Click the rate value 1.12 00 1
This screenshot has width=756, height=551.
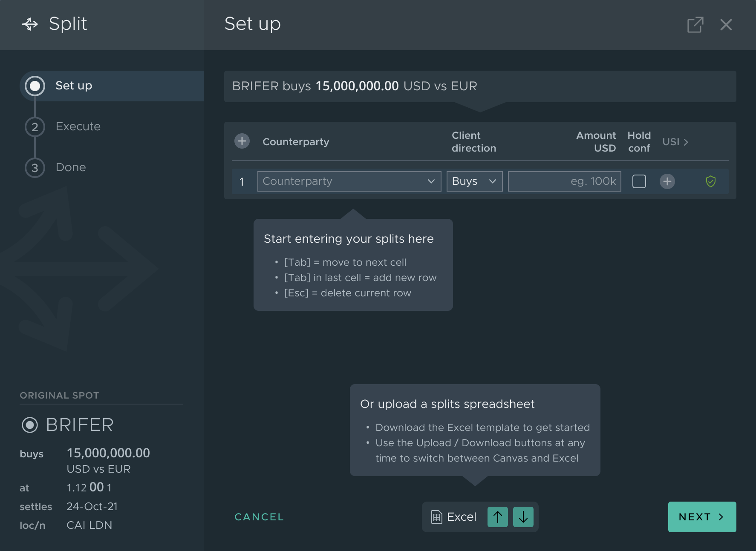89,488
